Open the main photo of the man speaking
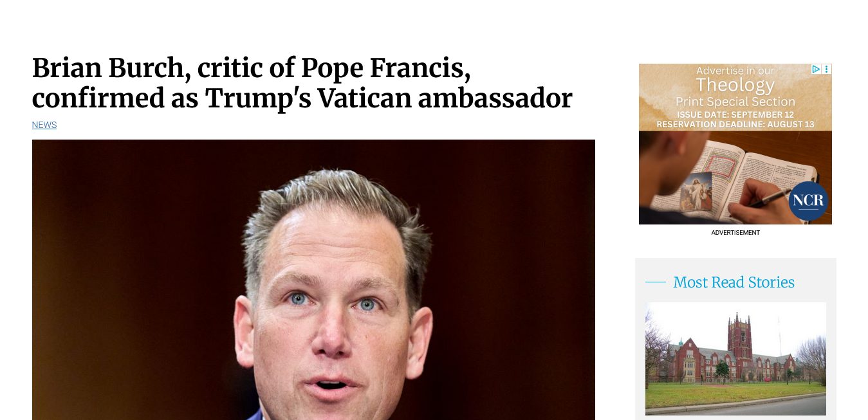This screenshot has width=868, height=420. click(x=313, y=280)
